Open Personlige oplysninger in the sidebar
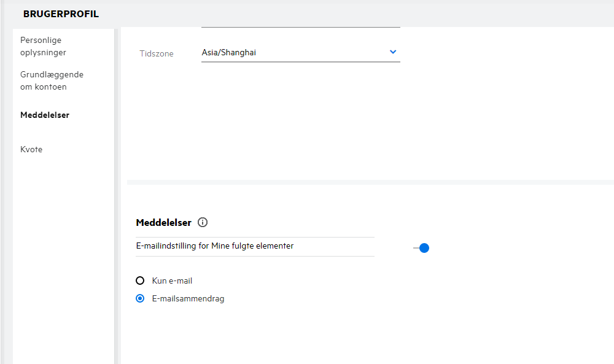614x364 pixels. [x=41, y=47]
